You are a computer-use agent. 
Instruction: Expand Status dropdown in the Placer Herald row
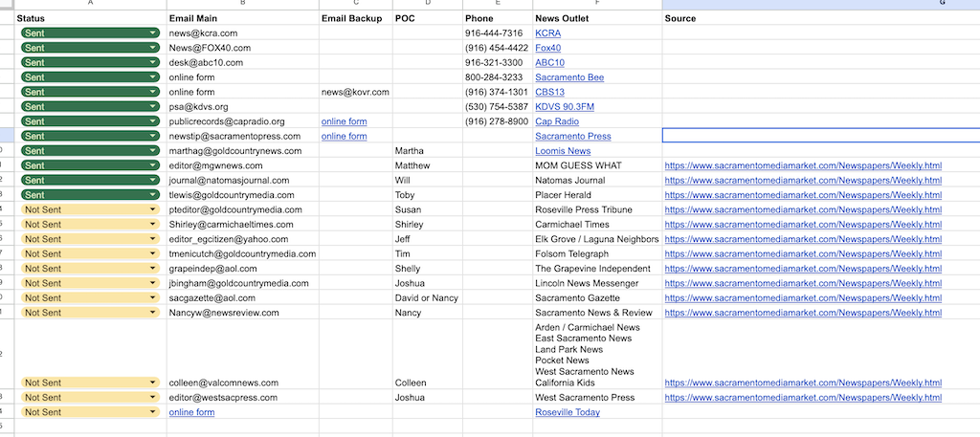pyautogui.click(x=152, y=195)
